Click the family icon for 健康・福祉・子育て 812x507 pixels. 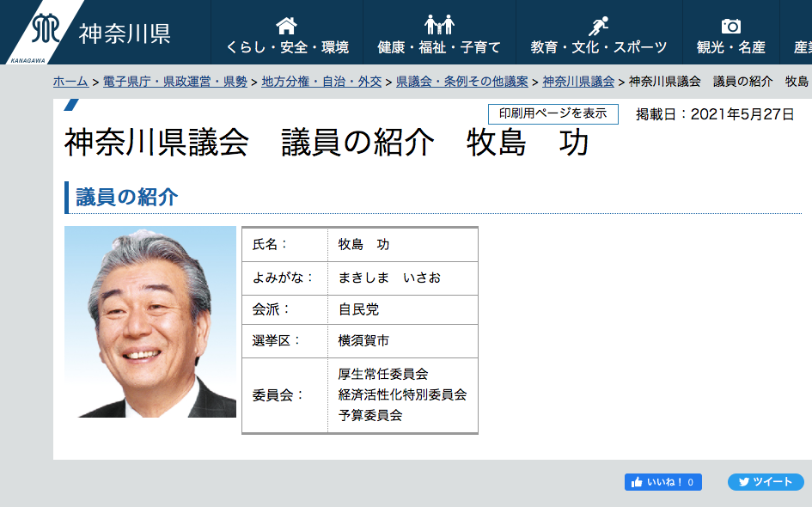439,25
